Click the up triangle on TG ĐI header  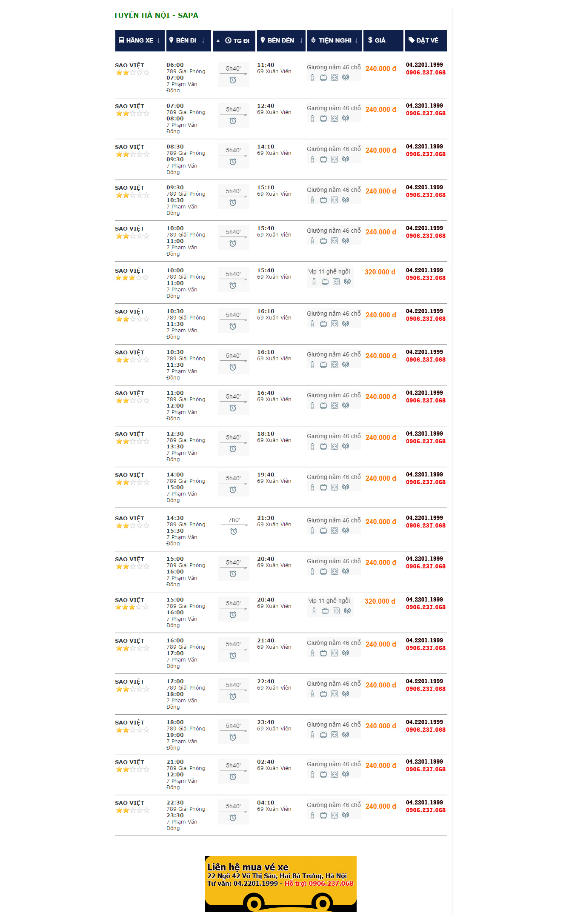click(218, 41)
